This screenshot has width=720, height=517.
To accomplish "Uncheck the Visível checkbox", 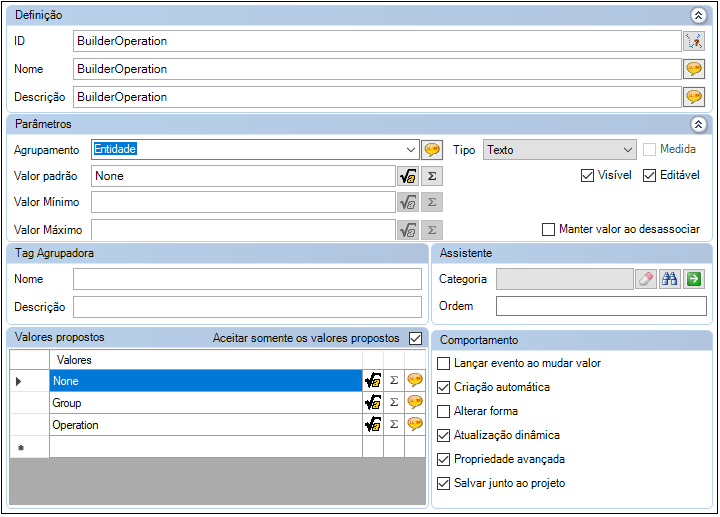I will 587,176.
